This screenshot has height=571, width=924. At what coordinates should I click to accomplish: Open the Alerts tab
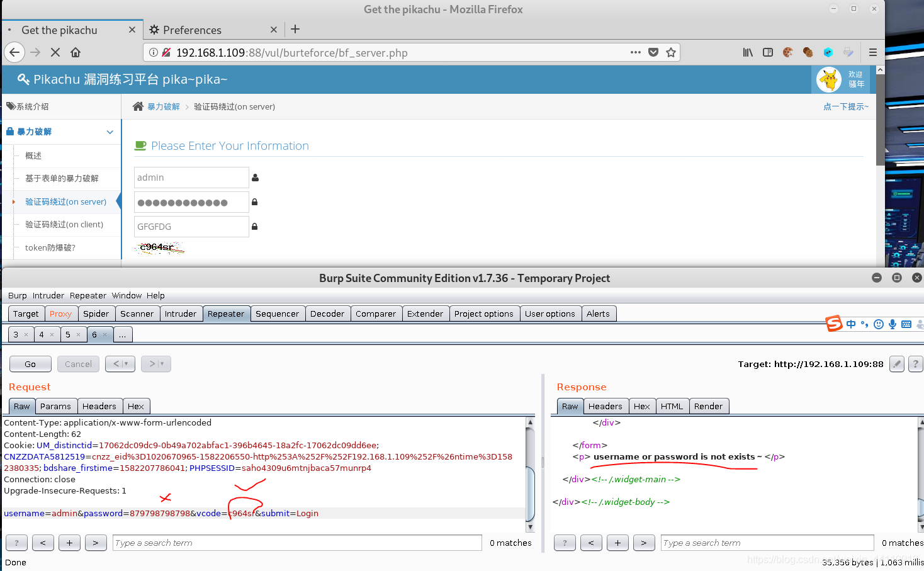point(598,314)
